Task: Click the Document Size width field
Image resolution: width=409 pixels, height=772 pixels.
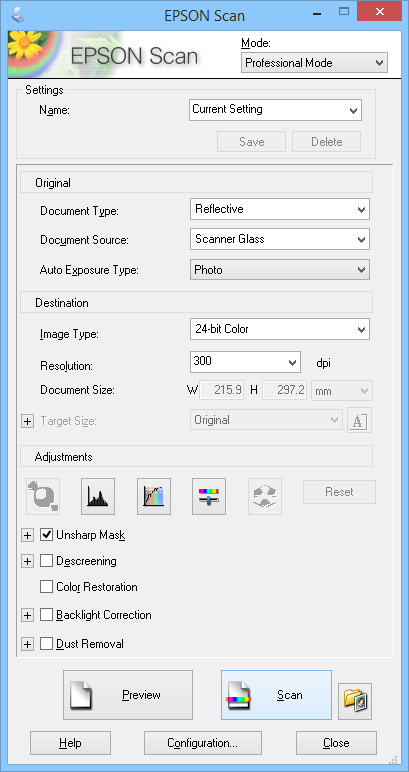Action: [x=221, y=390]
